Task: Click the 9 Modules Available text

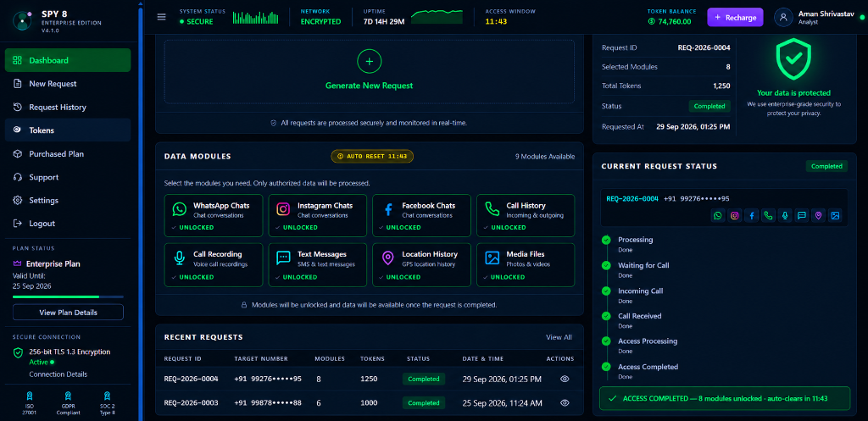Action: click(x=545, y=157)
